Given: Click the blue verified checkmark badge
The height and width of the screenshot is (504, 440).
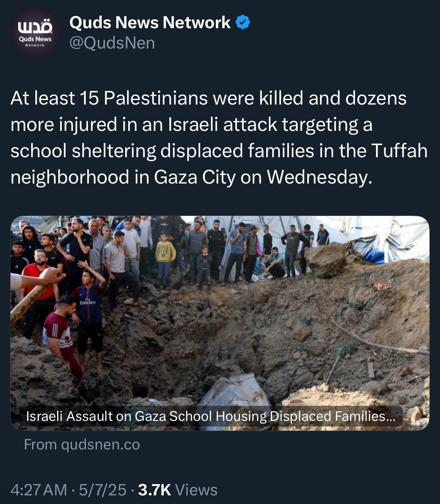Looking at the screenshot, I should coord(243,22).
